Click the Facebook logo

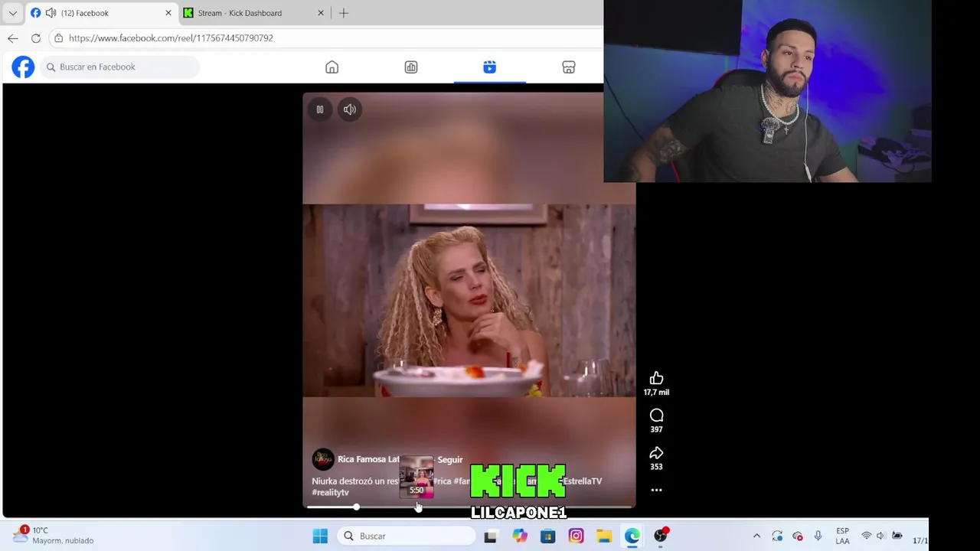(x=23, y=67)
